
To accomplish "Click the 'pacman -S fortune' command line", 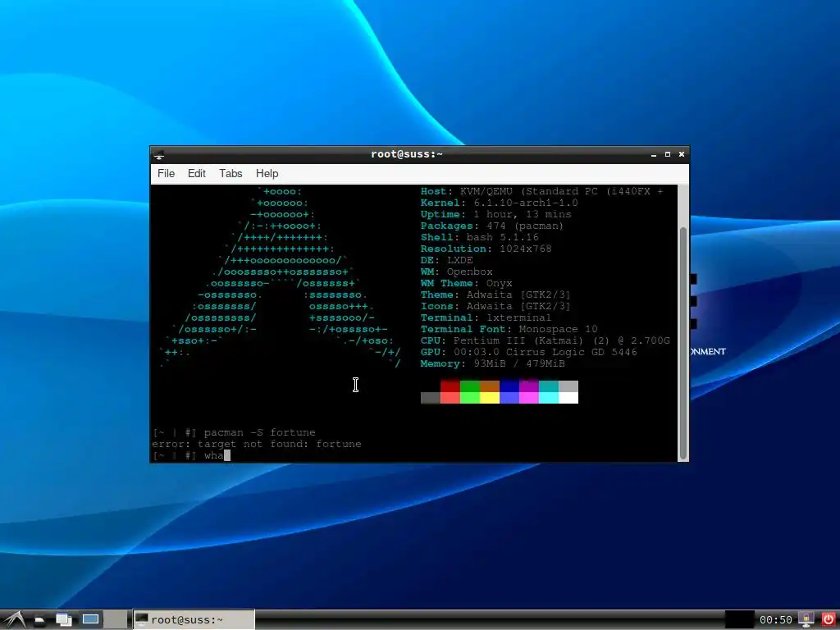I will 234,432.
